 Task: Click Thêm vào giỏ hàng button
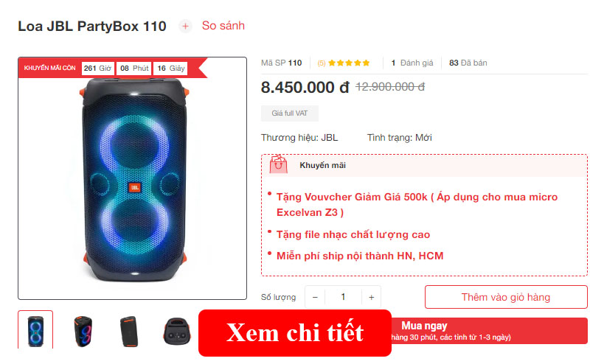(506, 297)
